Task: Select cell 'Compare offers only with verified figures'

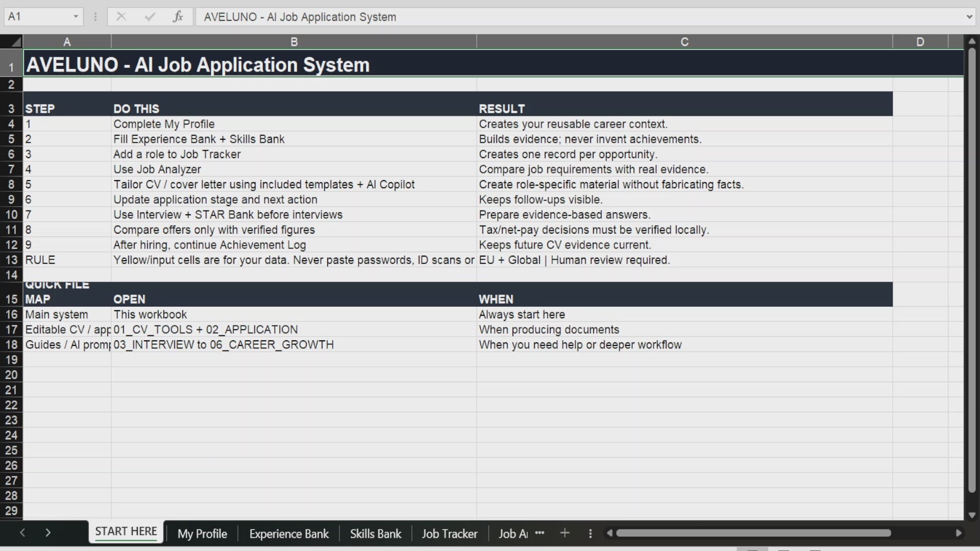Action: pyautogui.click(x=294, y=230)
